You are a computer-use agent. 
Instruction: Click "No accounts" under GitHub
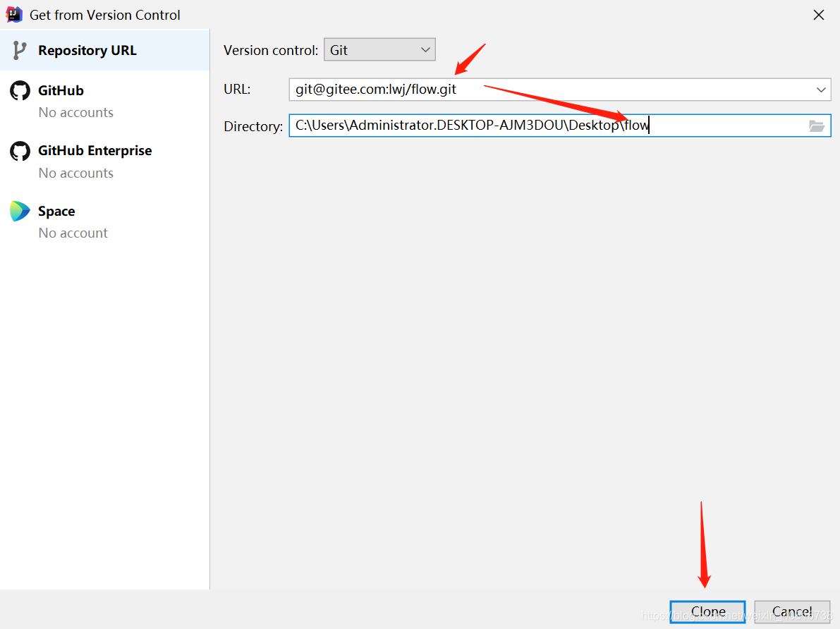coord(76,113)
